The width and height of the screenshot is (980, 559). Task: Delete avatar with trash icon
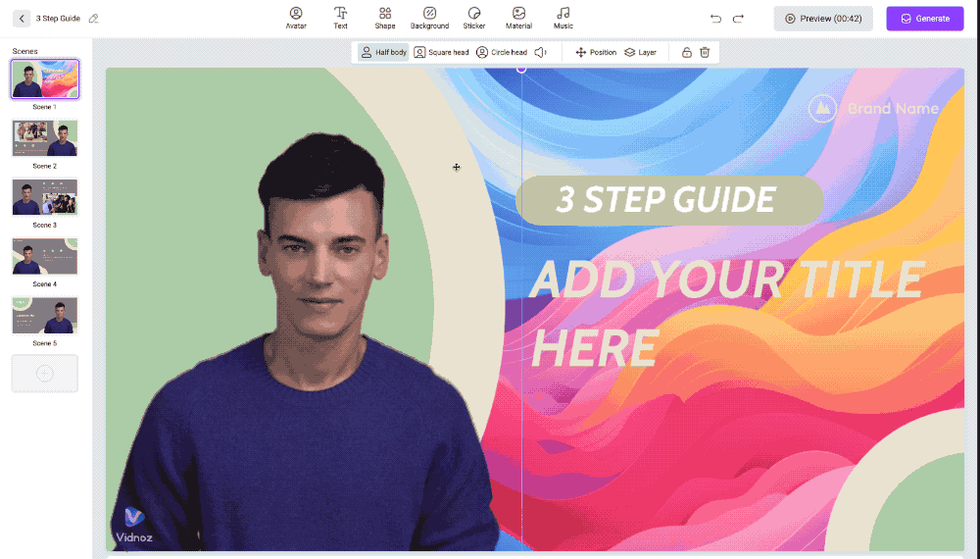point(705,53)
